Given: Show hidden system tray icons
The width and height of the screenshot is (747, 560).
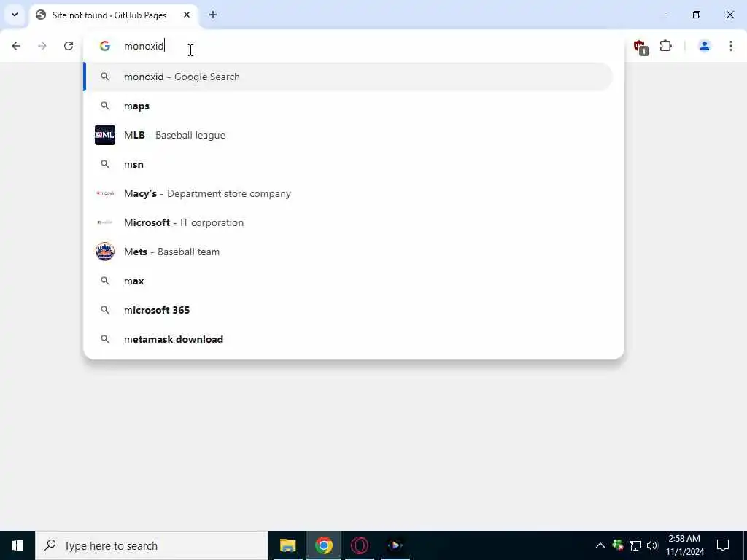Looking at the screenshot, I should tap(600, 545).
